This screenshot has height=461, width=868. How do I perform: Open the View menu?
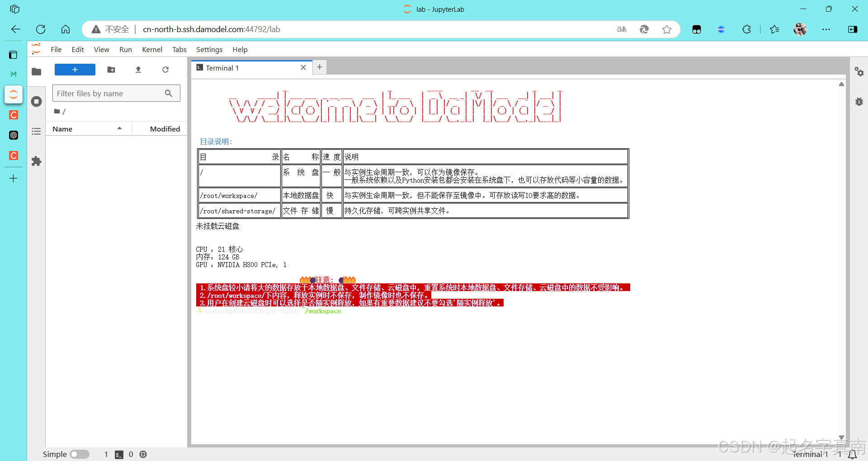[x=101, y=50]
